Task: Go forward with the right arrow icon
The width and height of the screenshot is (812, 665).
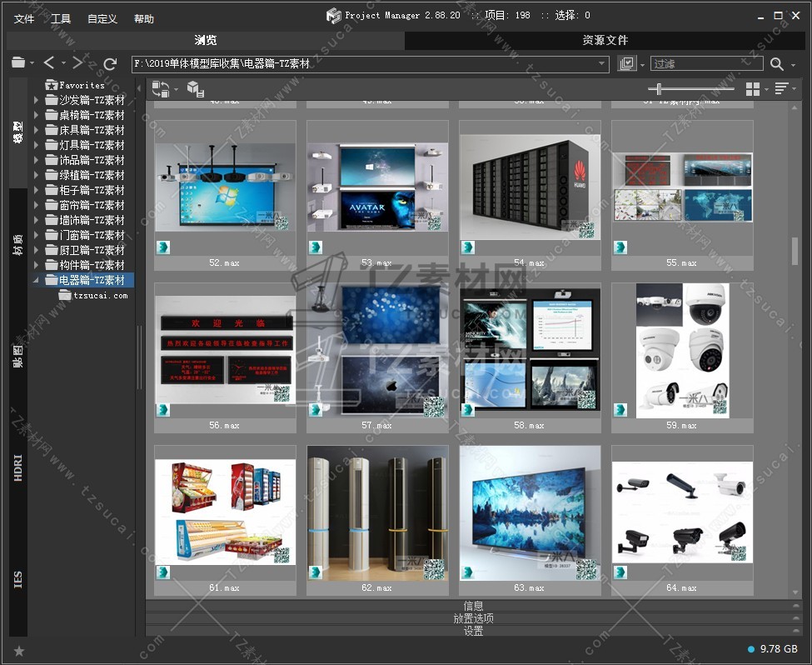Action: point(77,63)
